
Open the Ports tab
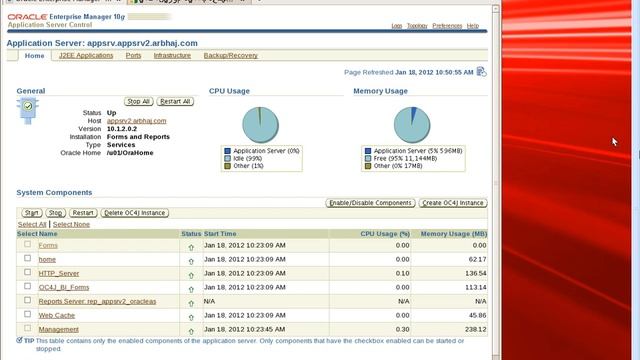click(133, 55)
